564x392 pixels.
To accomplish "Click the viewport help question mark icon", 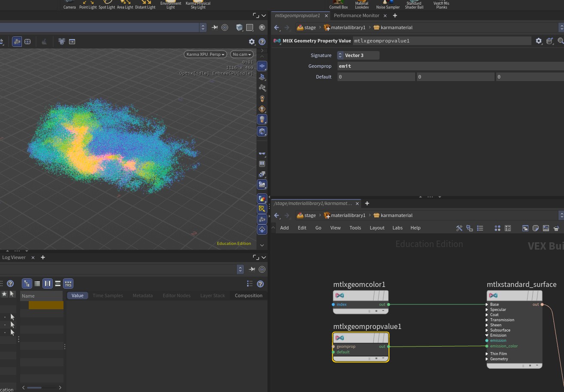I will [x=262, y=42].
